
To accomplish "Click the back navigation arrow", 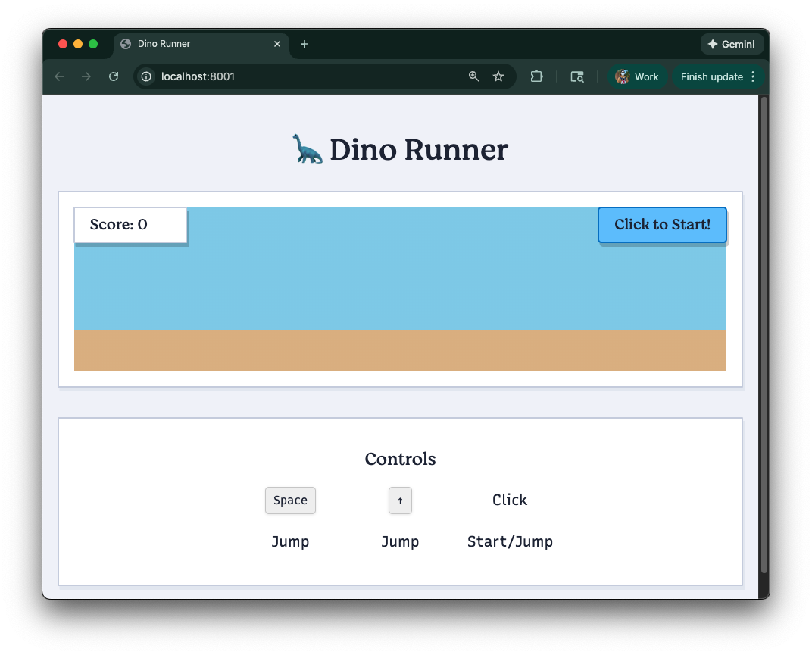I will (x=59, y=76).
